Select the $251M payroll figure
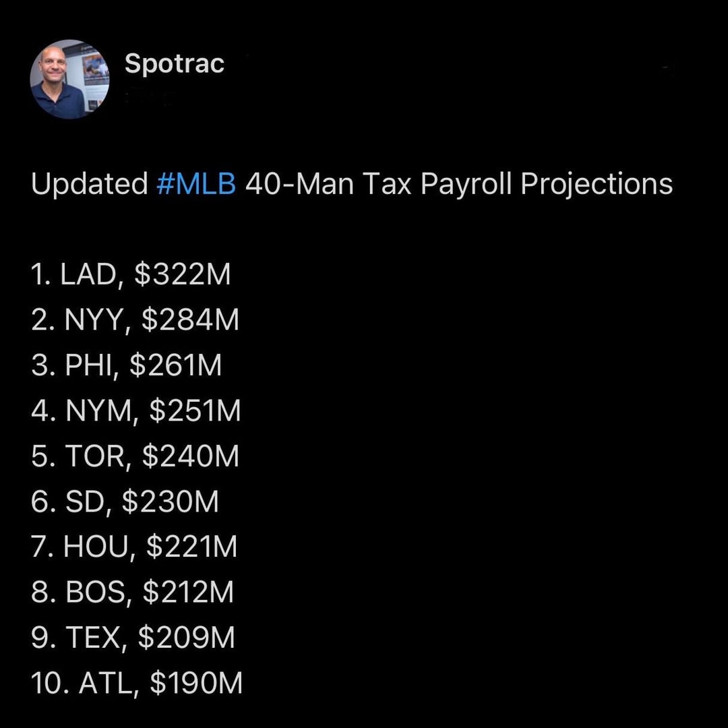The image size is (728, 728). (x=195, y=411)
